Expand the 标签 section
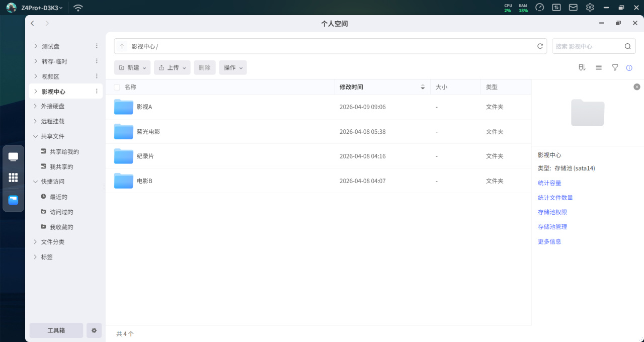644x342 pixels. click(36, 257)
